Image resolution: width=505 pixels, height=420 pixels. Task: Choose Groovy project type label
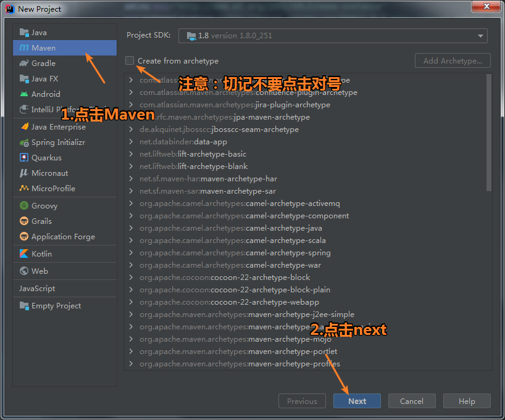click(x=44, y=206)
